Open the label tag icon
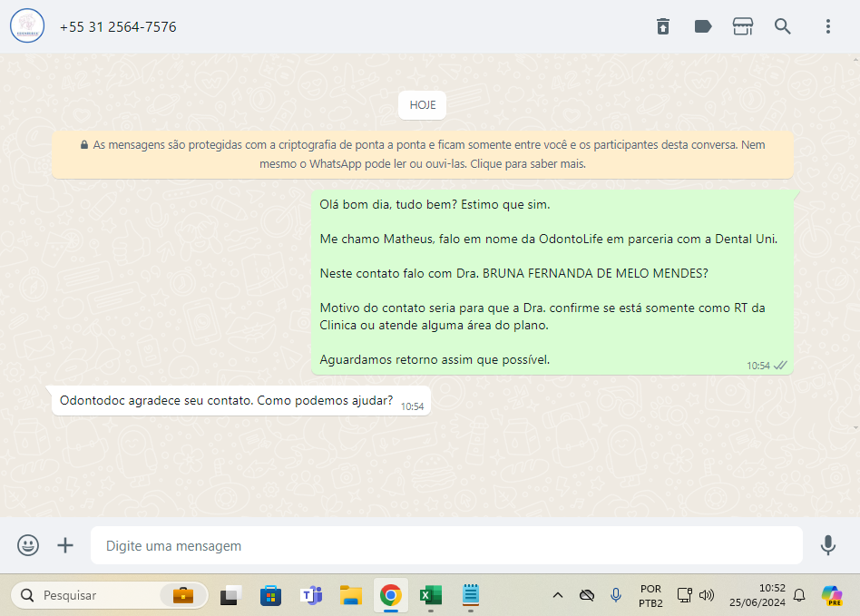 click(702, 26)
